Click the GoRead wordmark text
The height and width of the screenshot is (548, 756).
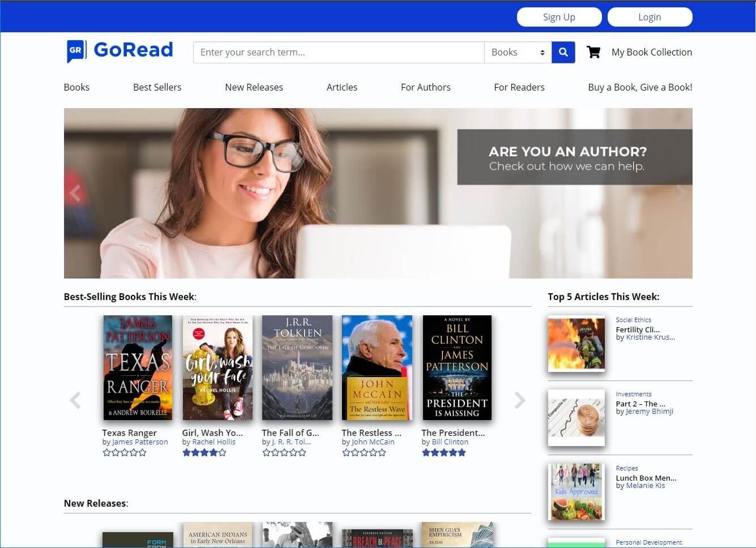coord(133,50)
